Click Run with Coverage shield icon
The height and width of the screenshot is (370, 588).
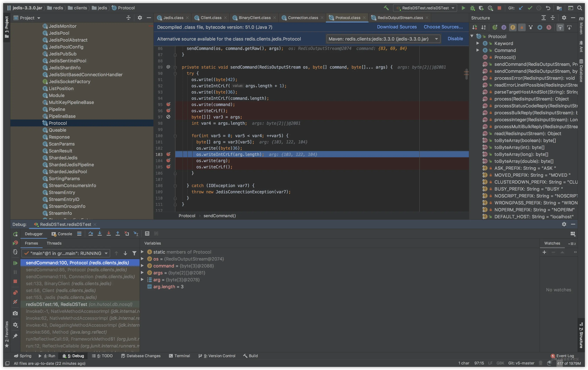tap(481, 8)
